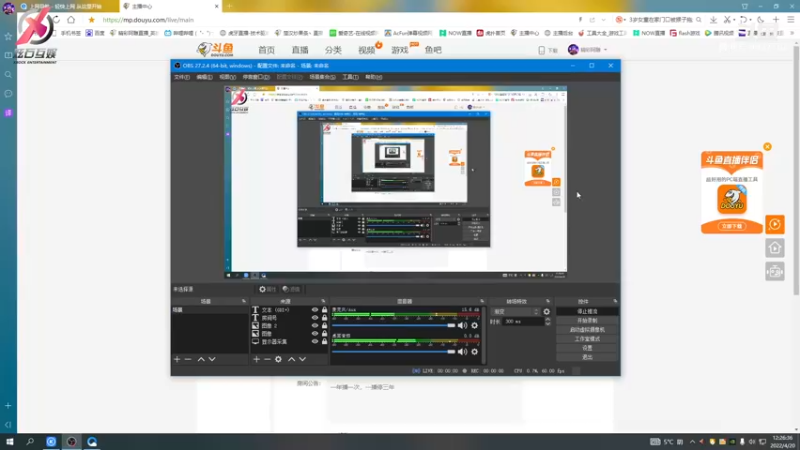The height and width of the screenshot is (450, 800).
Task: Click the 属性 properties button in OBS
Action: coord(267,289)
